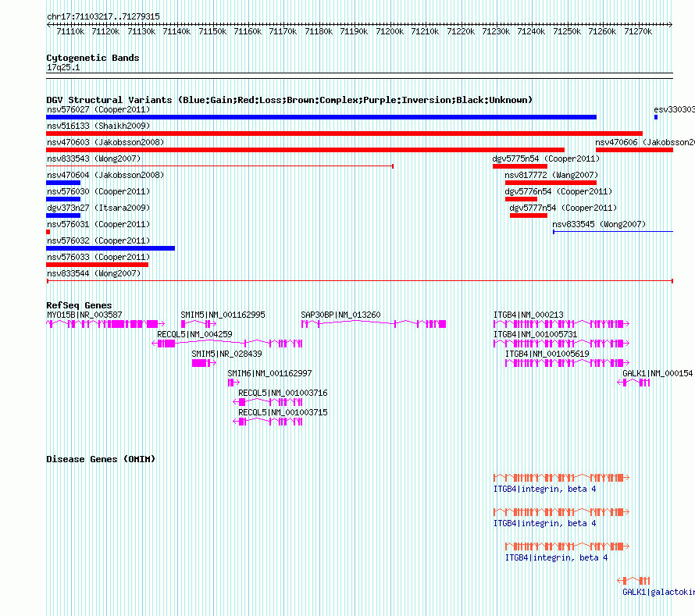695x616 pixels.
Task: Click the RefSeq Genes track title
Action: (x=79, y=305)
